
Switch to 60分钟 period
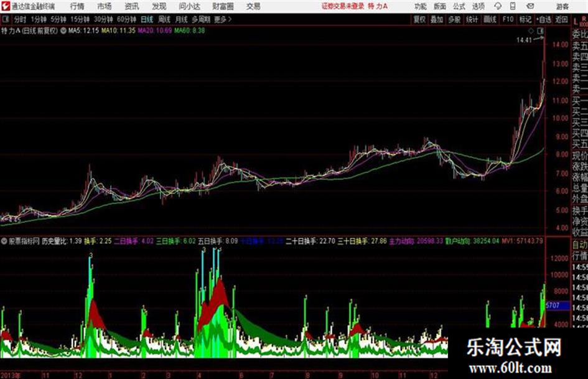(127, 19)
